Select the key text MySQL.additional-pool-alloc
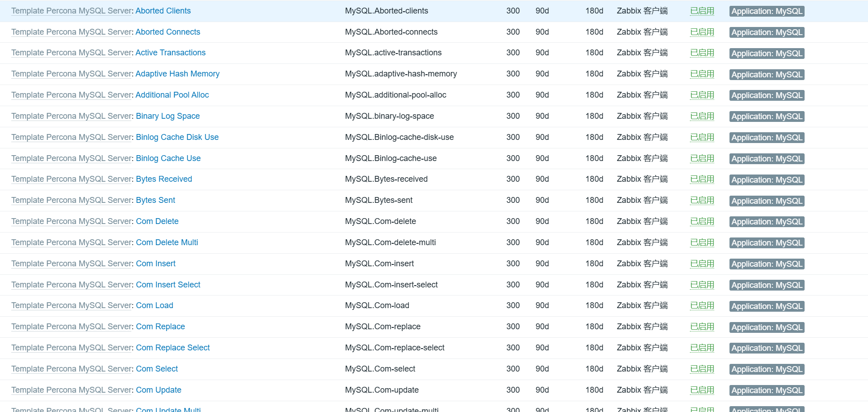The image size is (868, 412). click(396, 95)
